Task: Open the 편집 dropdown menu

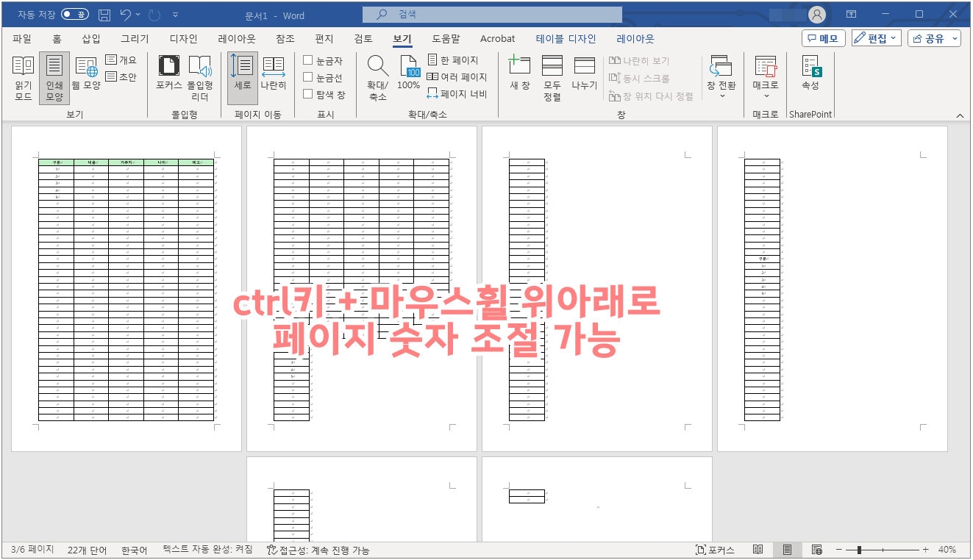Action: point(876,38)
